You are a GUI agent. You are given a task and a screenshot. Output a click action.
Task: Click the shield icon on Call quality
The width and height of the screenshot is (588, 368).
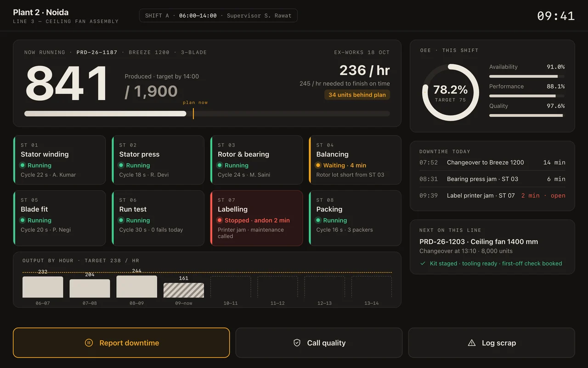tap(297, 343)
